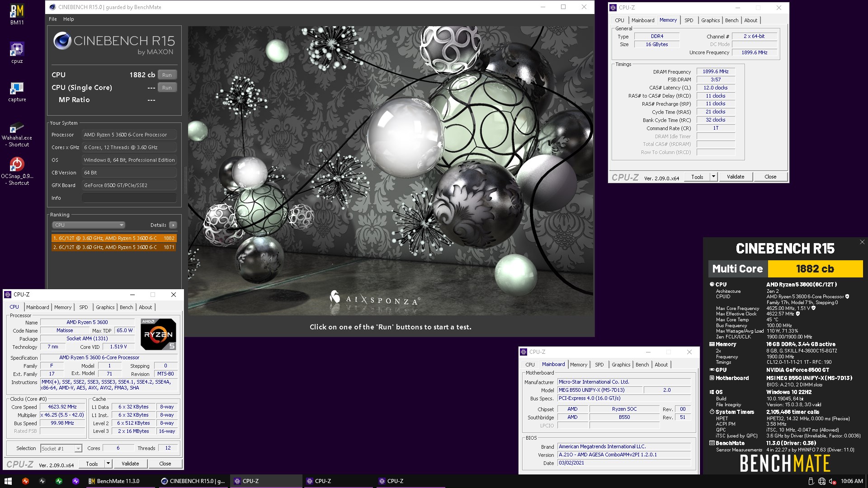The height and width of the screenshot is (488, 868).
Task: Open Tools dropdown arrow in CPU window CPU-Z
Action: point(108,464)
